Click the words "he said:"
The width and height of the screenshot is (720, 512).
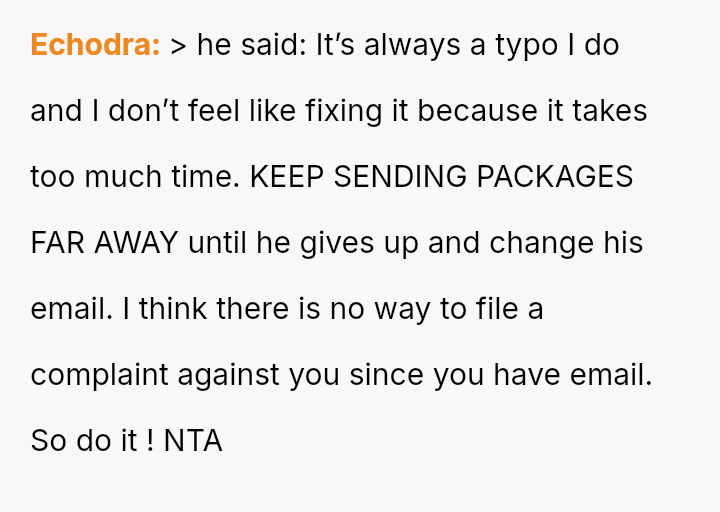point(252,45)
